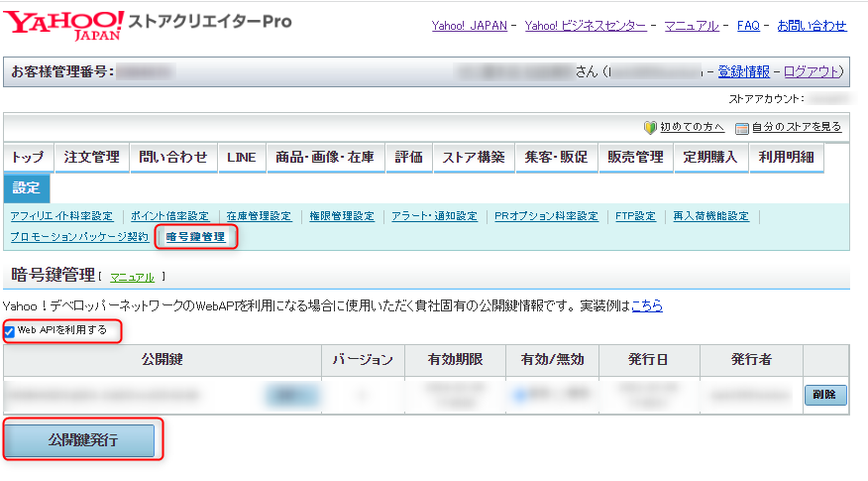Click the 公開鍵発行 button

(79, 440)
